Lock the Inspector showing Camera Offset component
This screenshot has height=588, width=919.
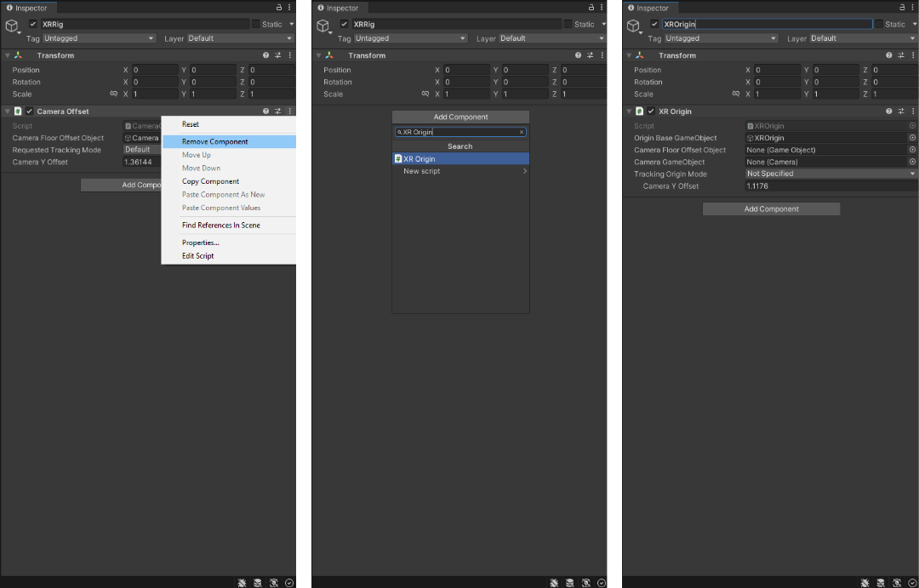[x=279, y=8]
